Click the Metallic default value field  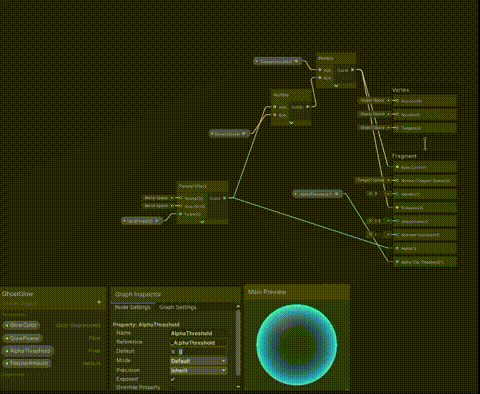coord(375,194)
